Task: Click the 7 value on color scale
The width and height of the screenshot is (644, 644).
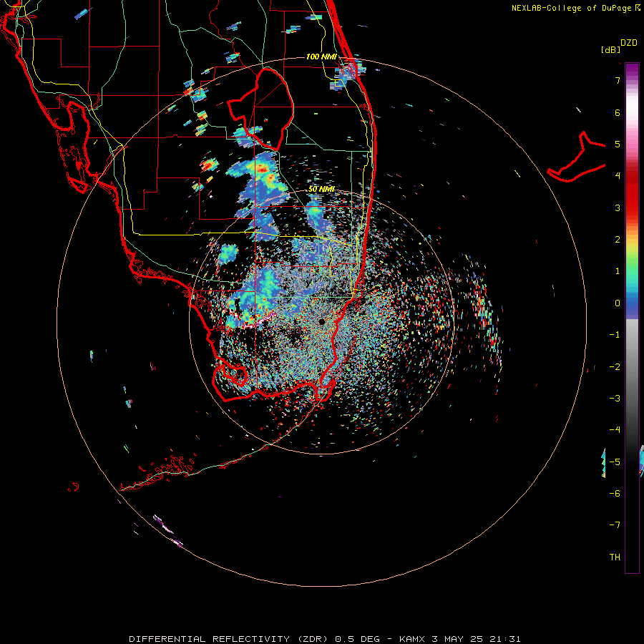Action: [618, 80]
